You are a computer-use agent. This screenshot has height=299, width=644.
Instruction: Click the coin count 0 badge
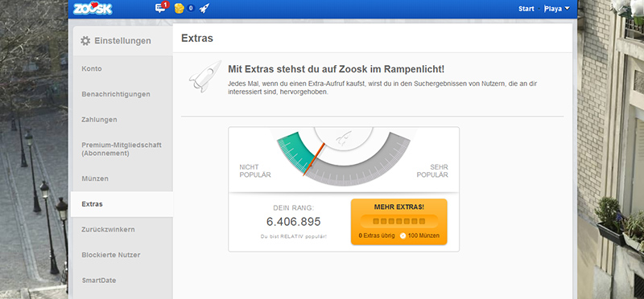tap(190, 8)
